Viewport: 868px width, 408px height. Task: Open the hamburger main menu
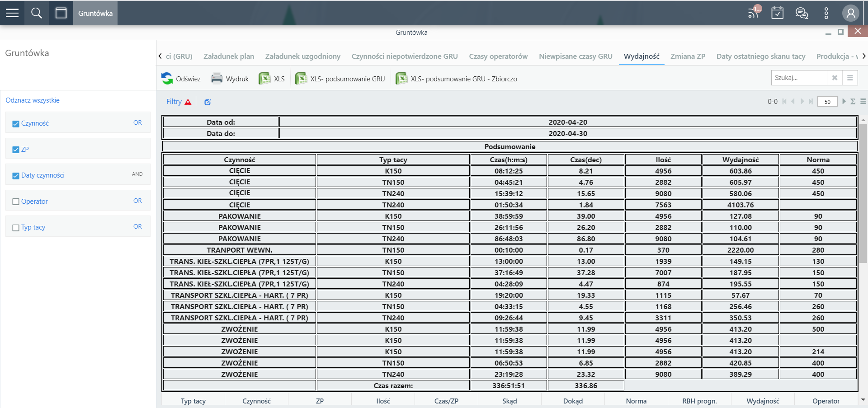pyautogui.click(x=12, y=13)
